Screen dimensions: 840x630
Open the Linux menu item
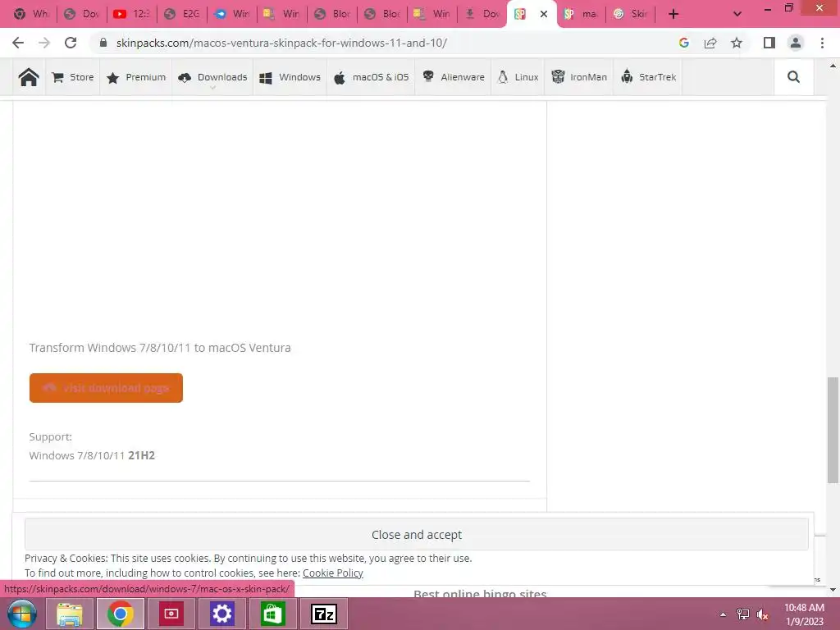518,77
